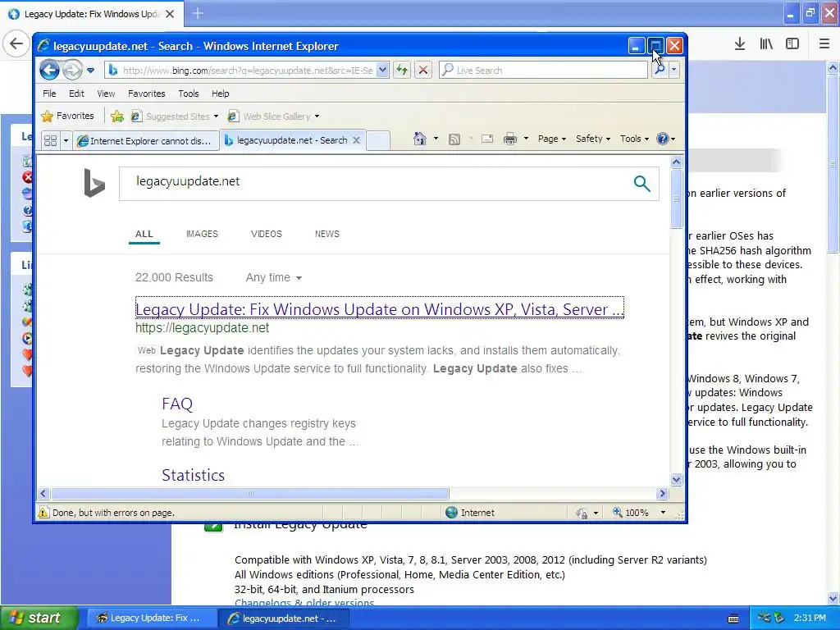Viewport: 840px width, 630px height.
Task: Open the Statistics sublink
Action: point(194,475)
